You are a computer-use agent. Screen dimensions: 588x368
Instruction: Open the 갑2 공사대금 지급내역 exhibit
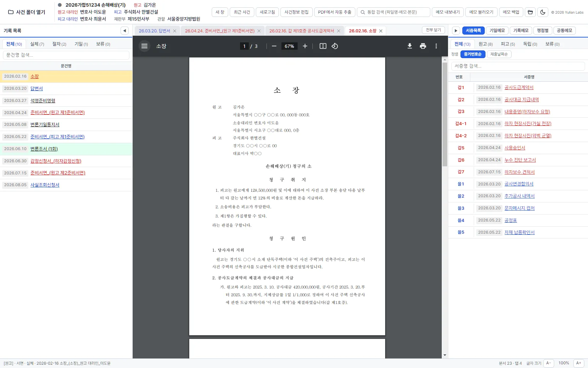pos(521,100)
